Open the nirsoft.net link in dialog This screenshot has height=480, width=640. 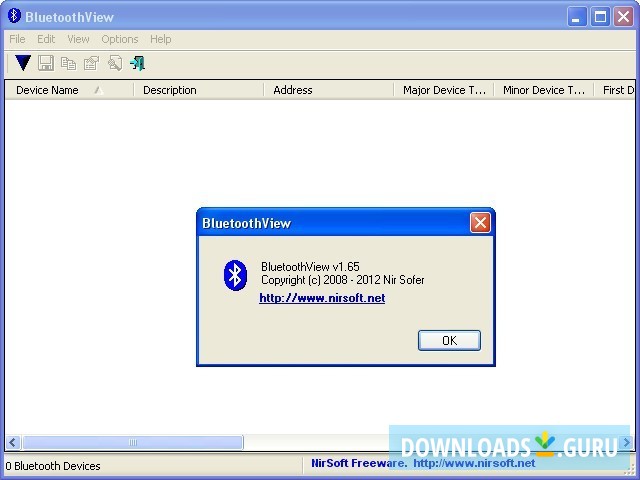322,298
